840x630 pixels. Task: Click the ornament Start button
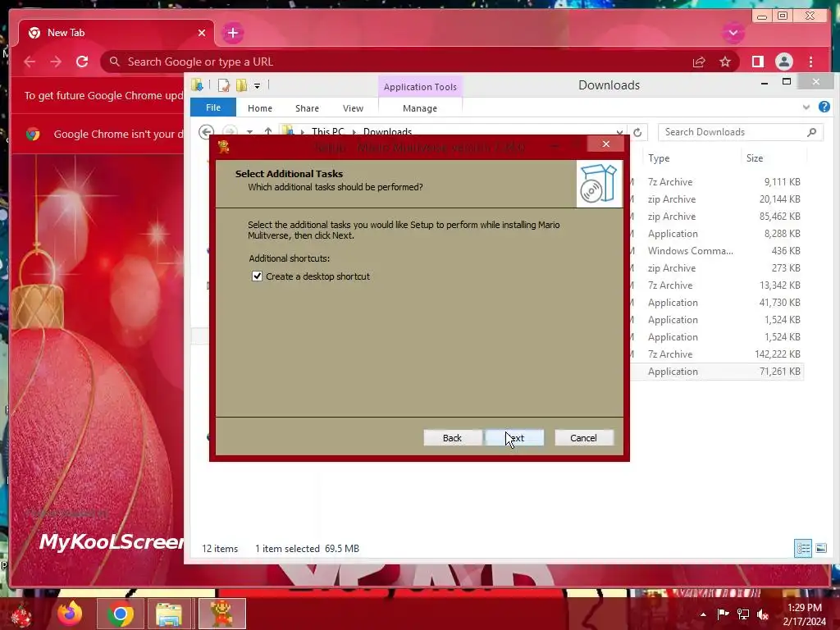pyautogui.click(x=21, y=614)
